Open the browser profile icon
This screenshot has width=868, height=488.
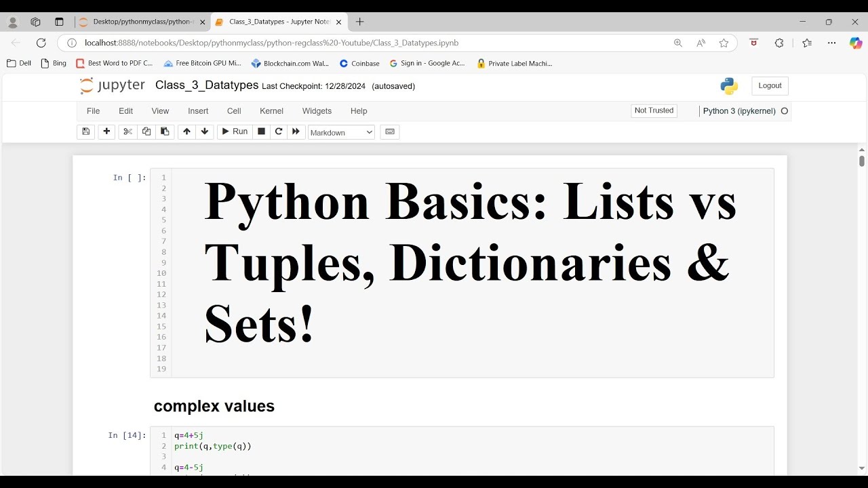tap(13, 22)
